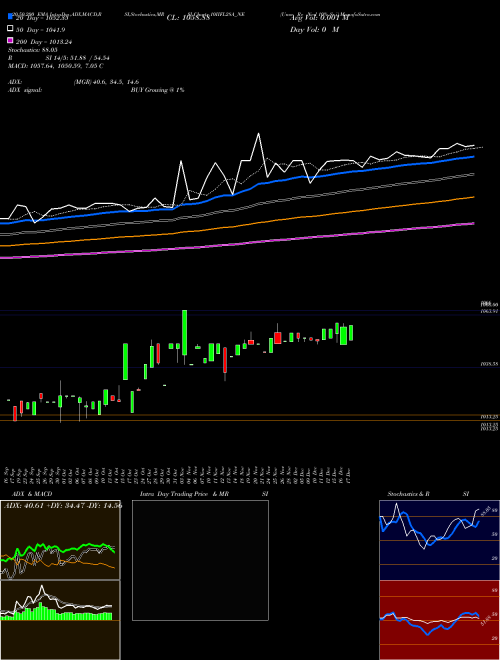Click the tallest green candlestick at the chart peak
This screenshot has width=500, height=660.
(x=184, y=333)
